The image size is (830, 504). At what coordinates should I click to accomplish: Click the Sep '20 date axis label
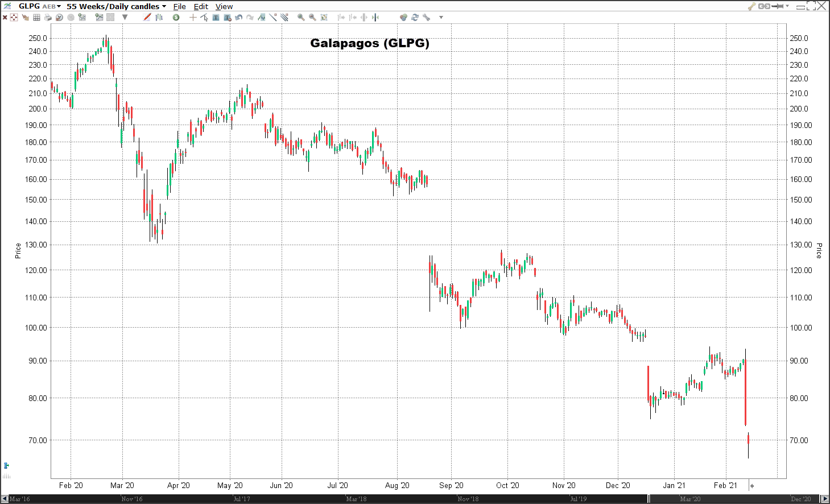pyautogui.click(x=451, y=485)
